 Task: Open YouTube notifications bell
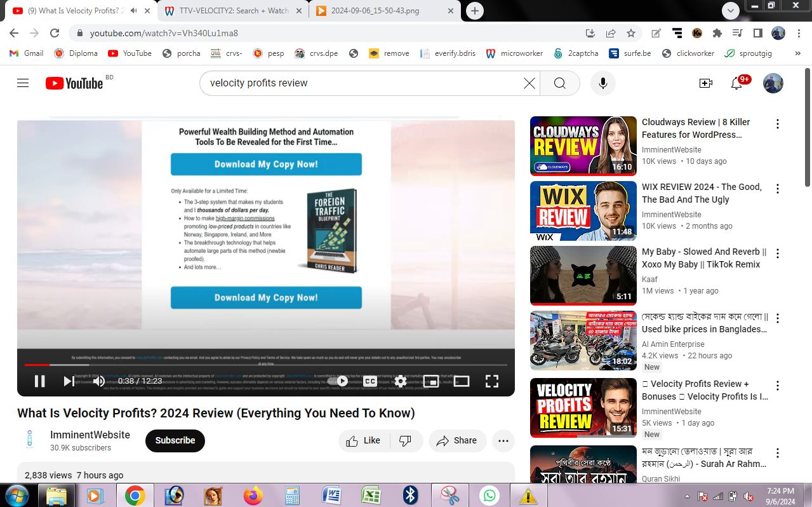[x=737, y=83]
